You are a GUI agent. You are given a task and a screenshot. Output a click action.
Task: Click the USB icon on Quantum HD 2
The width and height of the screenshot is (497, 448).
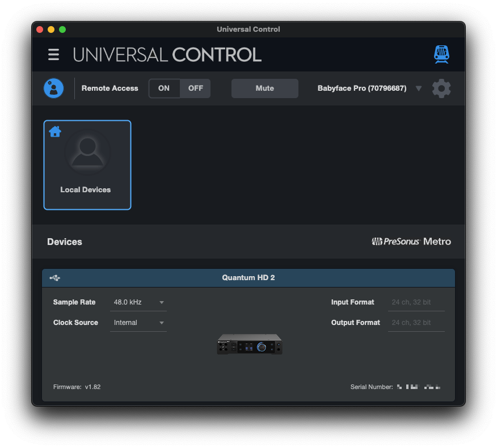point(55,278)
